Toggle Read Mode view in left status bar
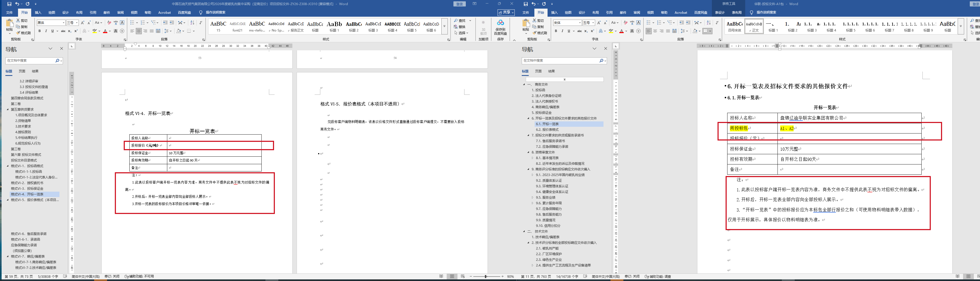The image size is (980, 281). point(441,276)
